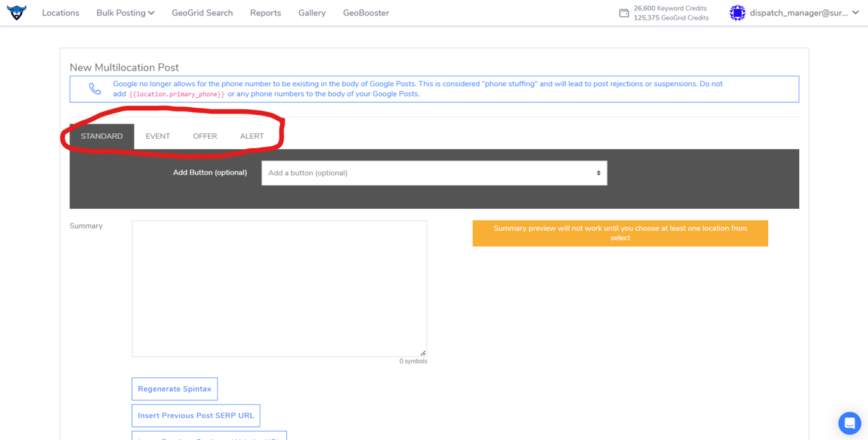Viewport: 868px width, 440px height.
Task: Switch to the ALERT tab
Action: [252, 136]
